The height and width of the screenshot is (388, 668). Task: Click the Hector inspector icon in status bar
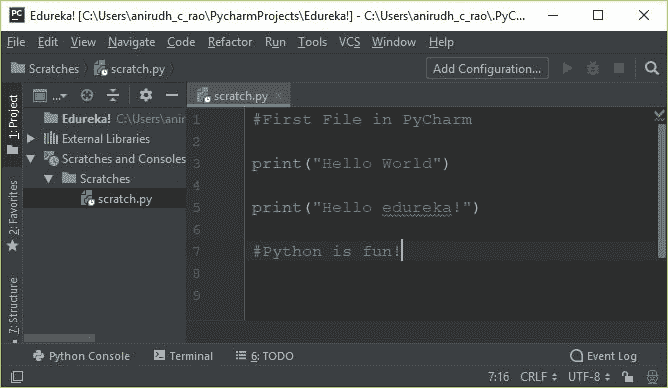[x=652, y=377]
